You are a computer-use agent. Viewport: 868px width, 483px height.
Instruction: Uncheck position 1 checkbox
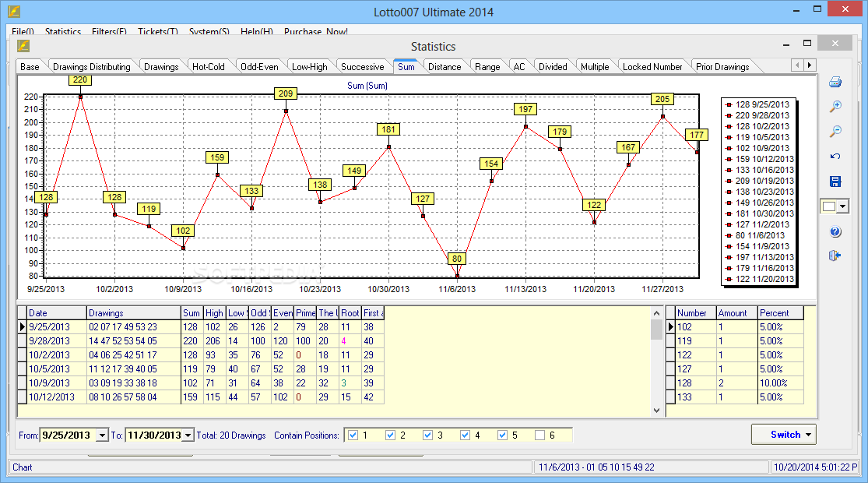tap(353, 435)
